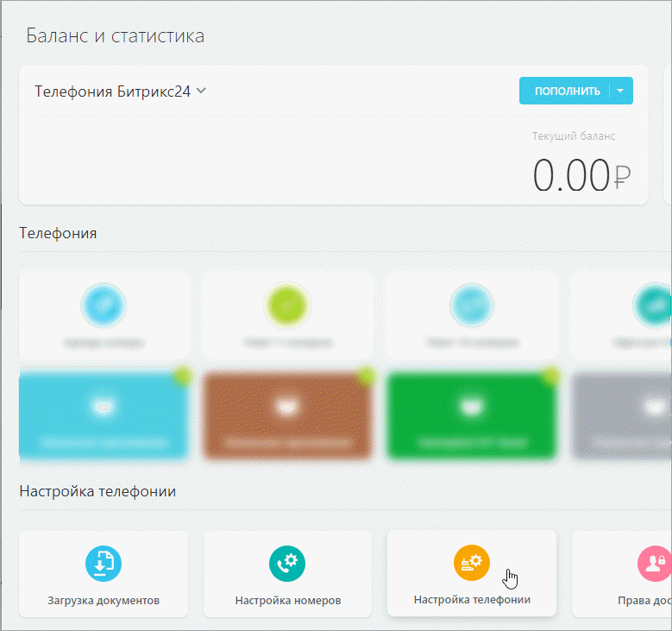Click the Настройка телефонии card label

(x=472, y=599)
